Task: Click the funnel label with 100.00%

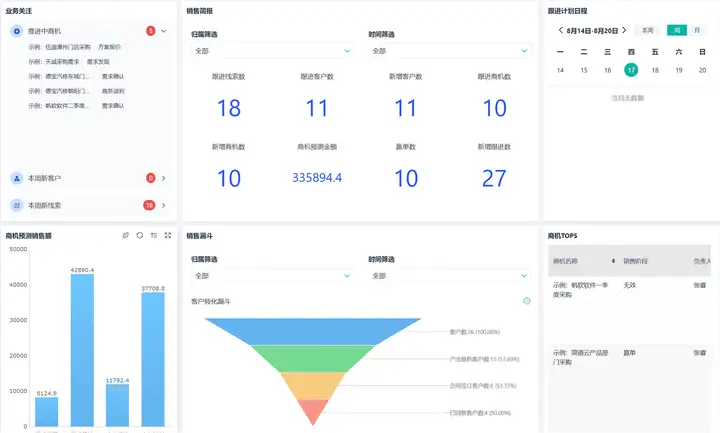Action: tap(474, 332)
